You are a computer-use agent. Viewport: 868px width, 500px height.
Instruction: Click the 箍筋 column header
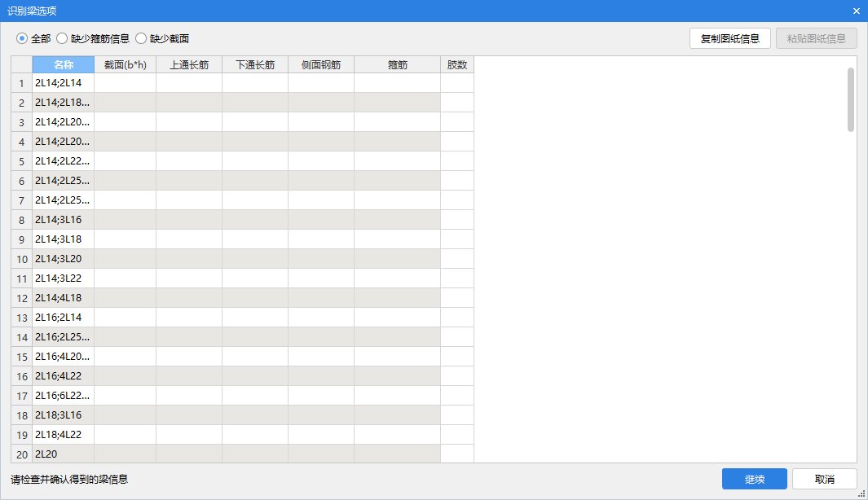pyautogui.click(x=397, y=64)
